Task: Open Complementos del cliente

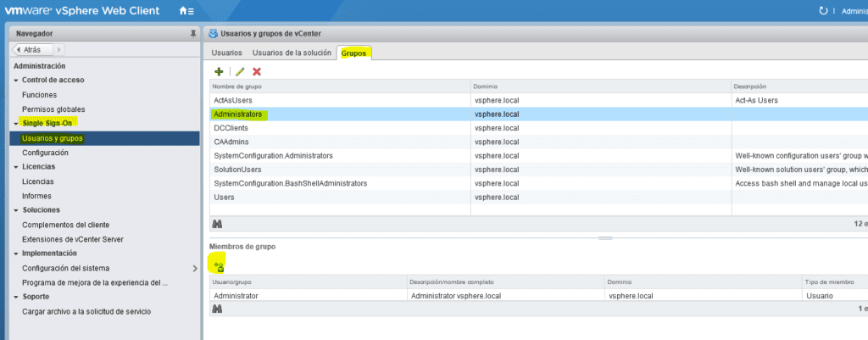Action: coord(66,225)
